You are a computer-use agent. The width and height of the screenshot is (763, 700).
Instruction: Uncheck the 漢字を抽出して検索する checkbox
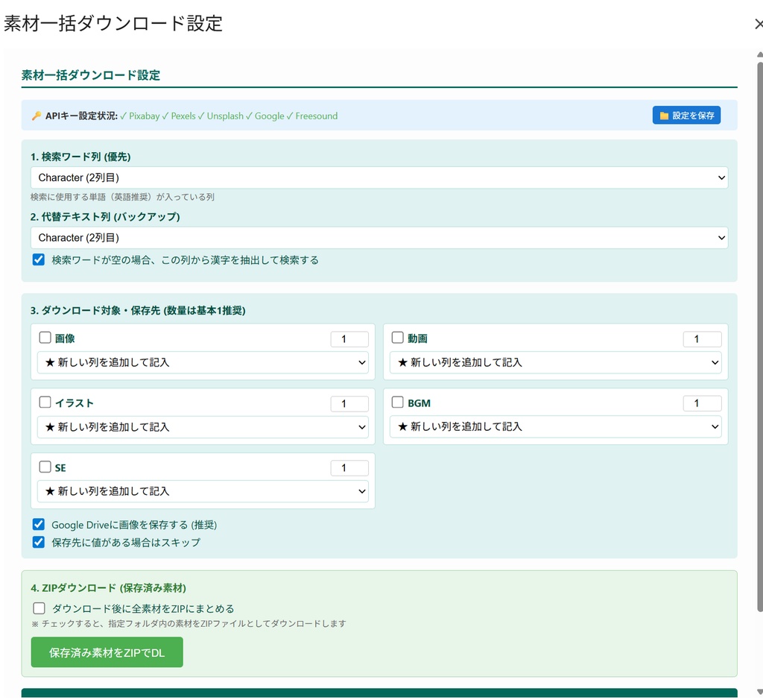coord(38,259)
